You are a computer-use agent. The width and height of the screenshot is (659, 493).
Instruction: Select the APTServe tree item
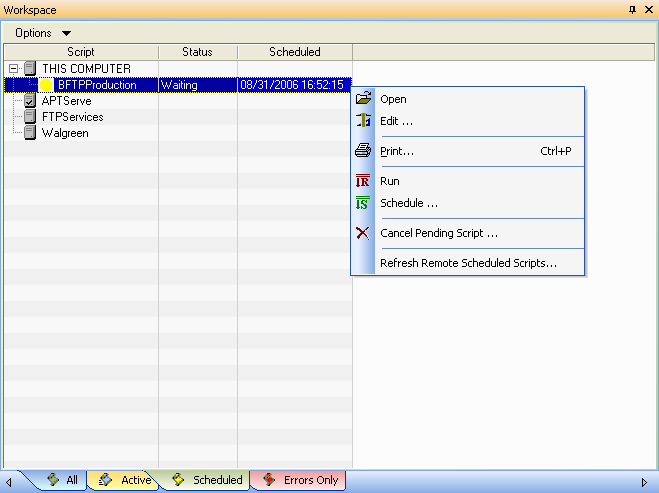66,101
